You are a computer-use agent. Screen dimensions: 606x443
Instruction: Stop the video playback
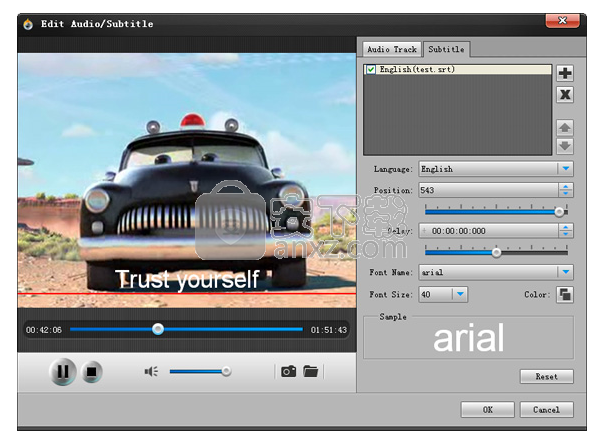click(92, 371)
